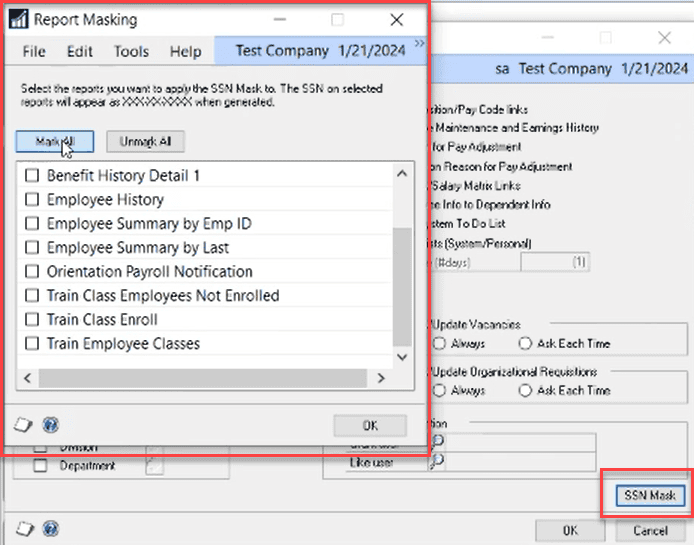Open help icon in the background window footer
The width and height of the screenshot is (694, 545).
click(50, 529)
